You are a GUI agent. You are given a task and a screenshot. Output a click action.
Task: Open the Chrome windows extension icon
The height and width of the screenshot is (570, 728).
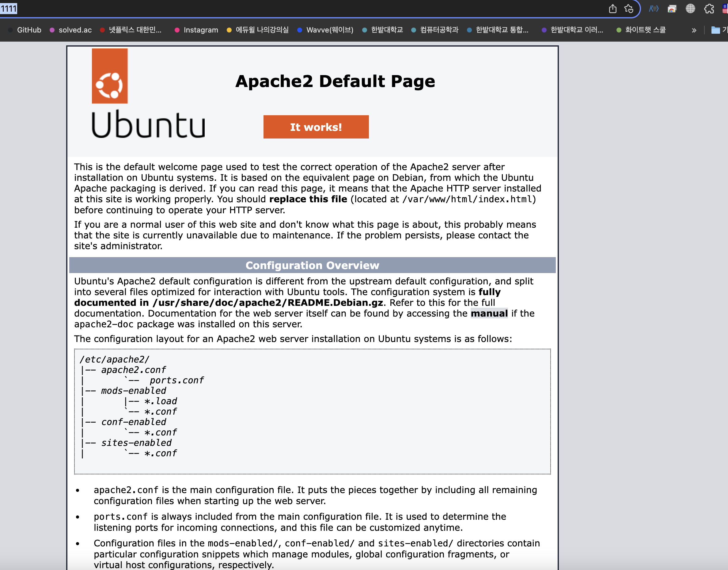point(672,9)
